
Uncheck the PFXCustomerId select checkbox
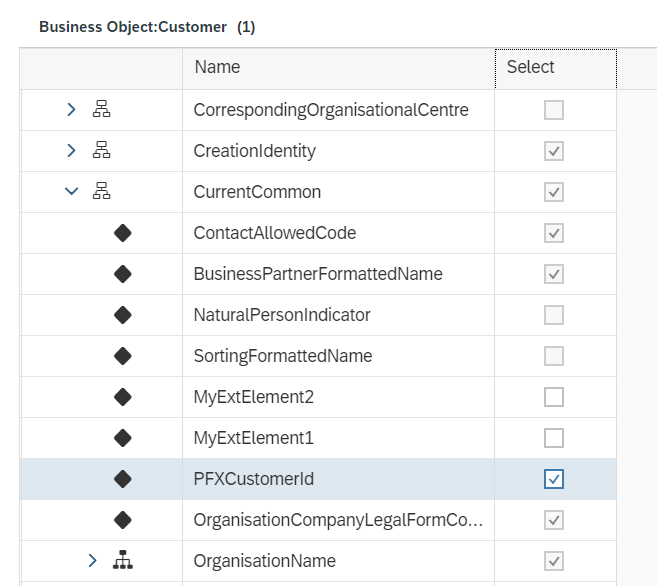[x=554, y=479]
